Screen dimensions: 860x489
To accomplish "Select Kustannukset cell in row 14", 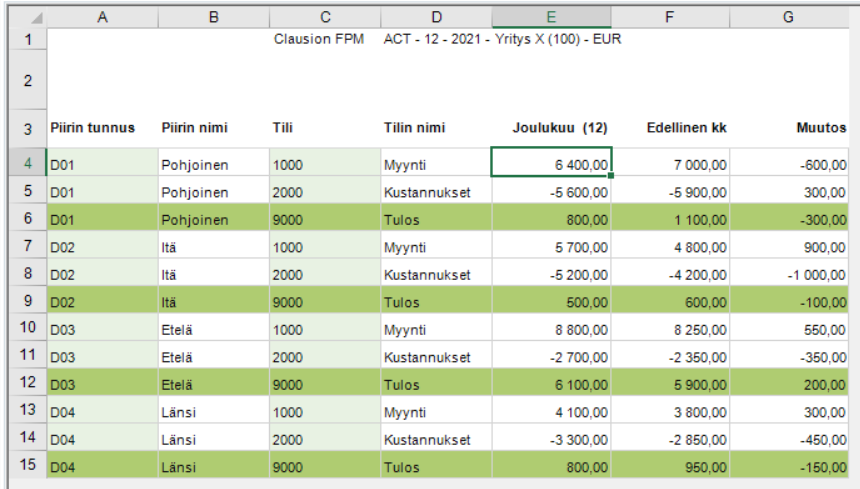I will 437,439.
